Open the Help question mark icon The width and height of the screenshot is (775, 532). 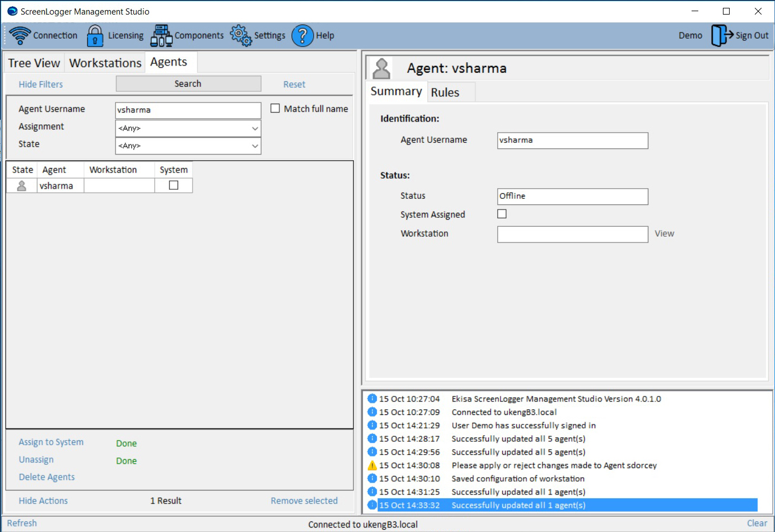302,36
